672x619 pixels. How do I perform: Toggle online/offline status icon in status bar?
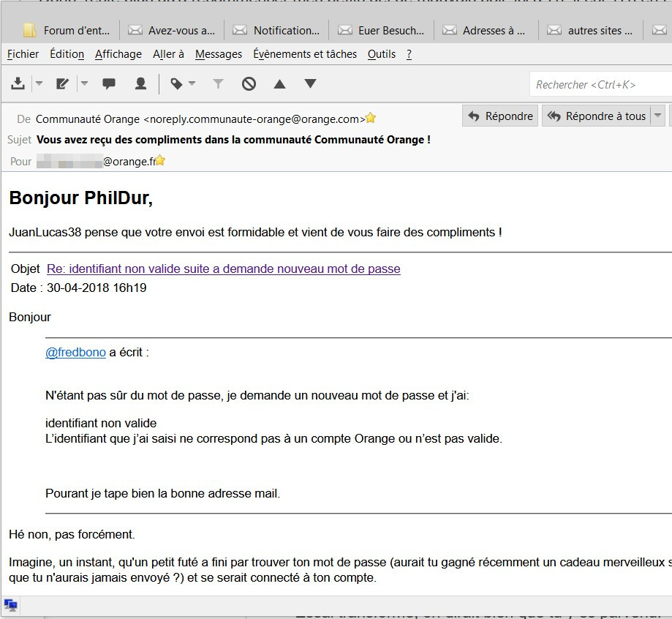click(11, 605)
